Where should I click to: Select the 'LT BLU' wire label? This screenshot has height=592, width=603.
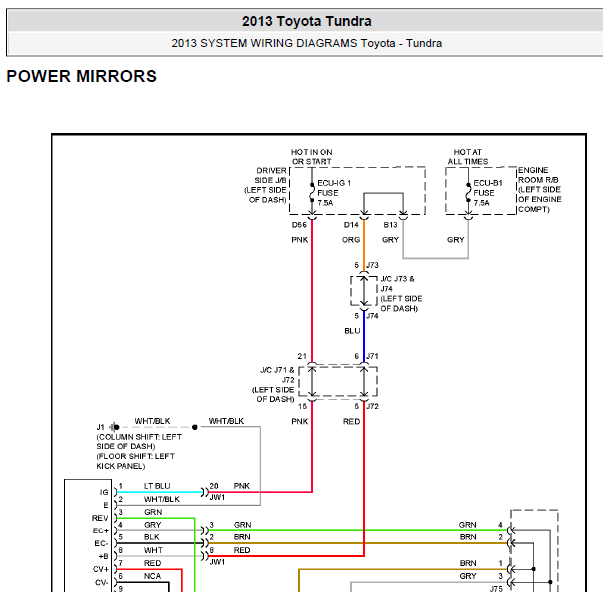tap(157, 486)
